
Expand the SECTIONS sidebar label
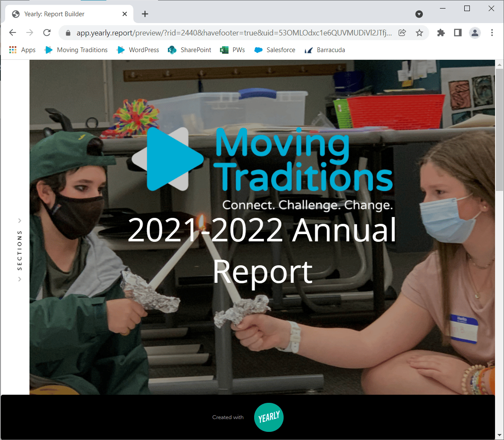(x=20, y=250)
